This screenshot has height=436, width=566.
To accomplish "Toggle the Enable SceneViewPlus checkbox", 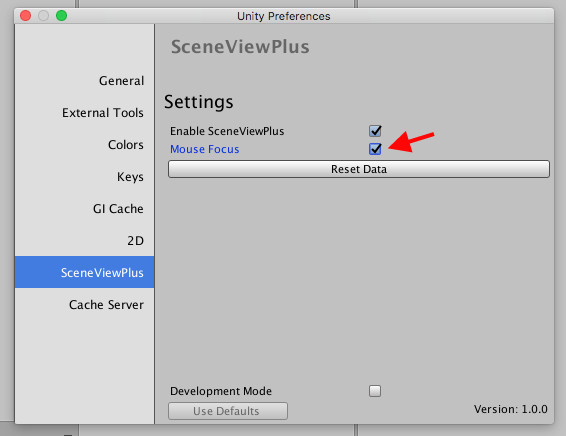I will tap(375, 131).
